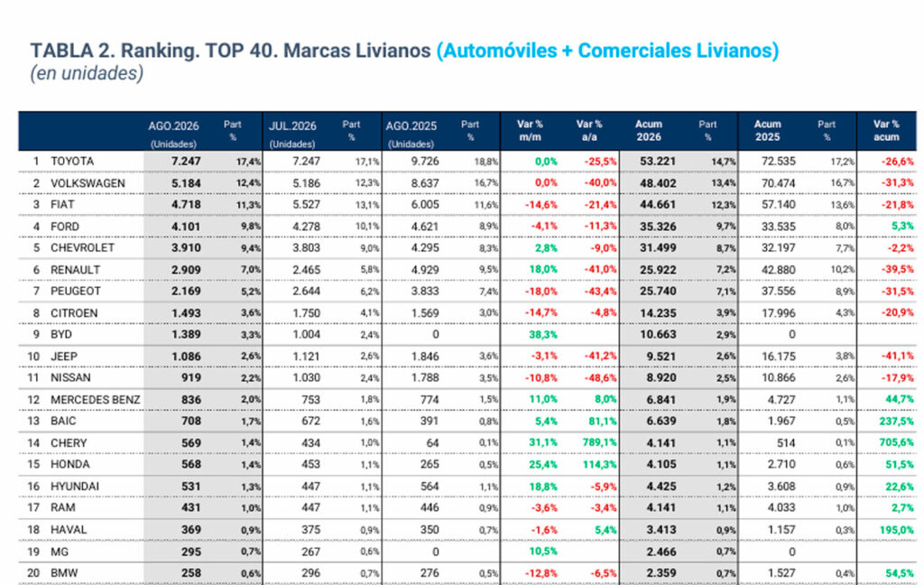This screenshot has height=585, width=924.
Task: Click Ford's AGO.2026 value 4.101
Action: 186,227
